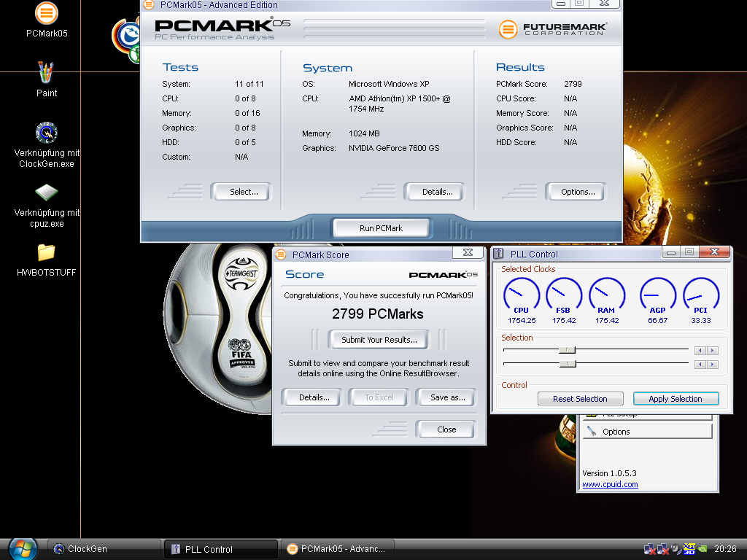Open Details... in PCMark Score dialog
Viewport: 747px width, 560px height.
[312, 397]
